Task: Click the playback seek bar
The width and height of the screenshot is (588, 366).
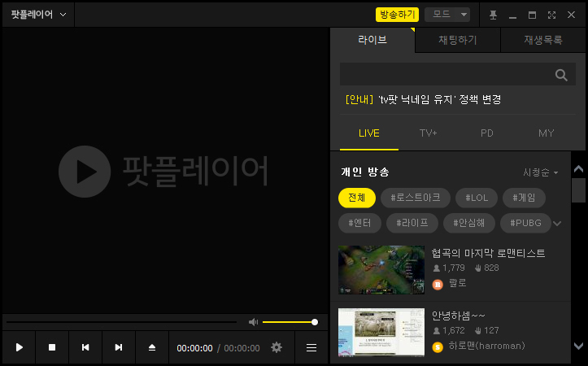Action: (121, 322)
